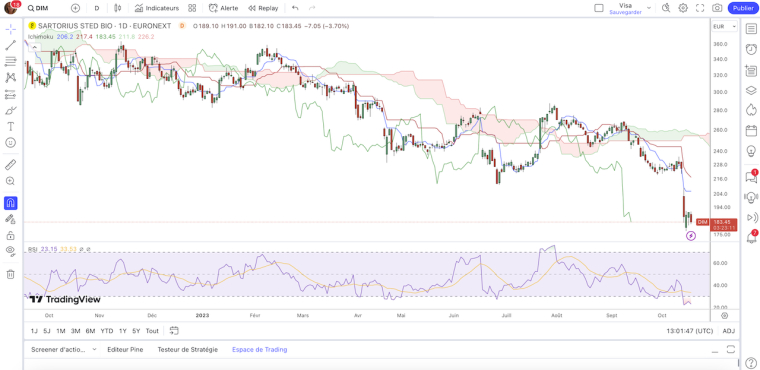Delete drawings with the trash icon

[11, 274]
